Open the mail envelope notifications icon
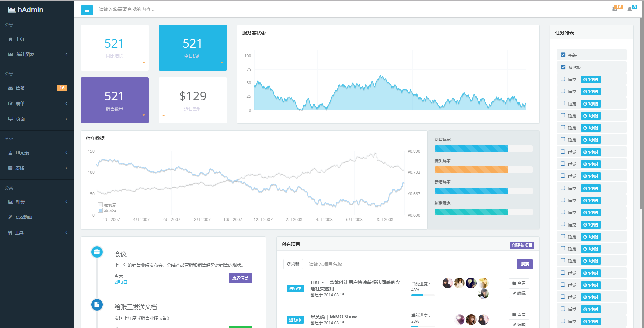The height and width of the screenshot is (328, 644). 615,9
